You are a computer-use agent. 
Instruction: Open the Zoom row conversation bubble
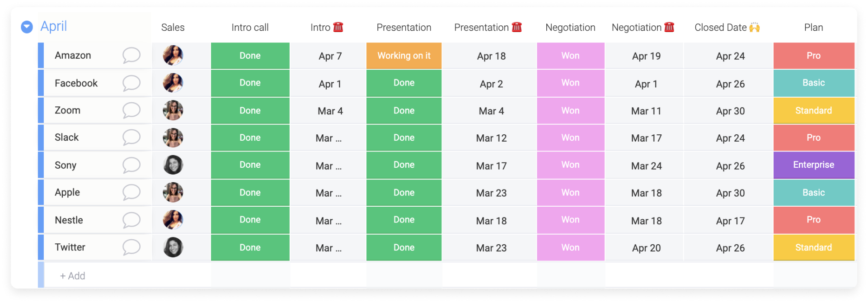coord(131,110)
